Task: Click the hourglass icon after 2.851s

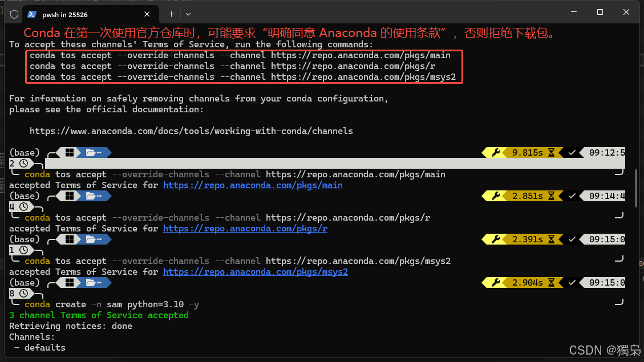Action: coord(551,196)
